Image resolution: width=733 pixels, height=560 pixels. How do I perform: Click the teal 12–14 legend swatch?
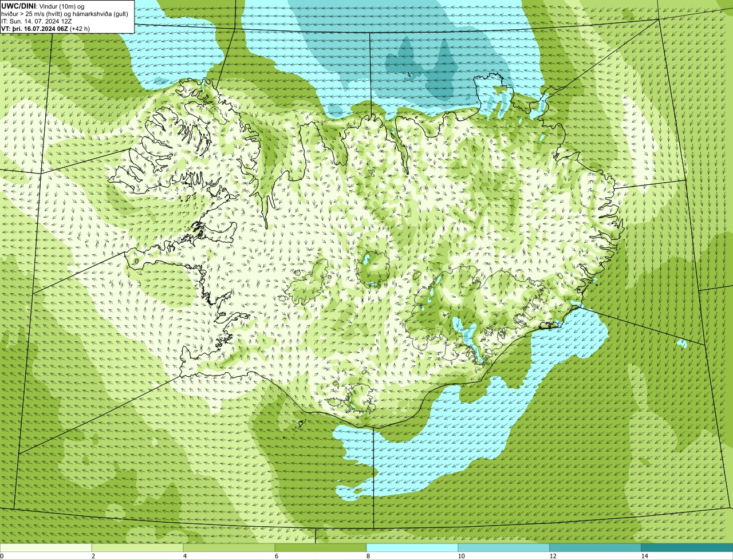click(596, 547)
